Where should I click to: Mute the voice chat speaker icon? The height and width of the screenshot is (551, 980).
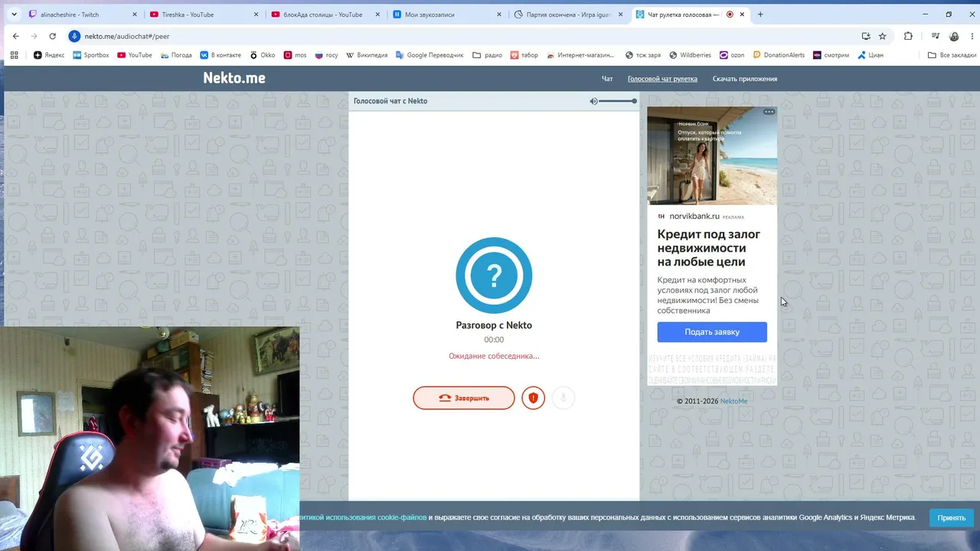[593, 101]
